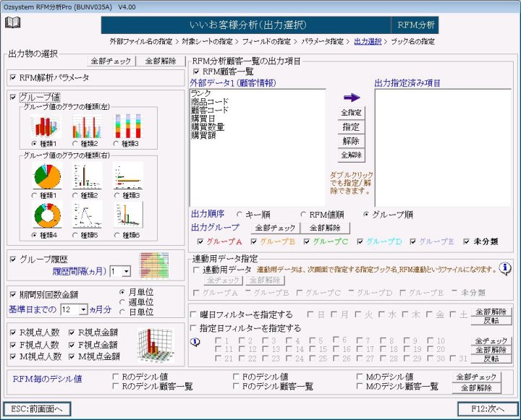Image resolution: width=521 pixels, height=420 pixels.
Task: Enable 曜日フィルターを指定する checkbox
Action: pos(193,314)
